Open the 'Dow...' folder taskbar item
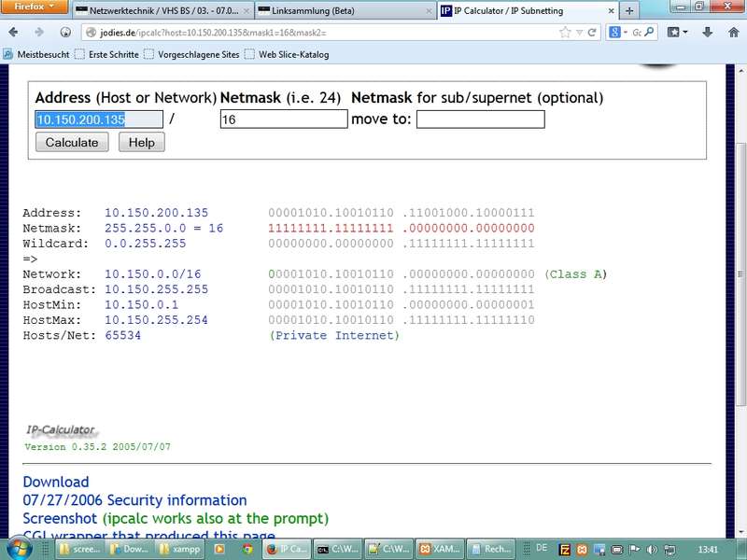Image resolution: width=747 pixels, height=560 pixels. [129, 549]
